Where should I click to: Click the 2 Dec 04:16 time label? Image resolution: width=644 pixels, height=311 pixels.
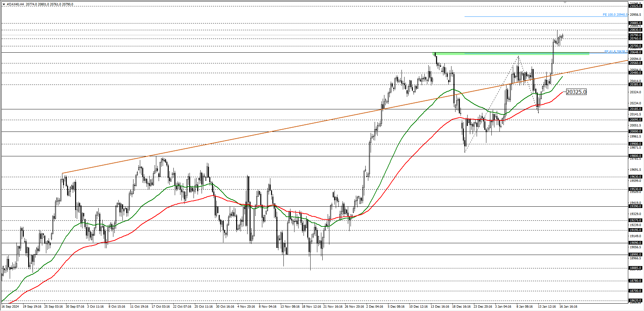[375, 307]
